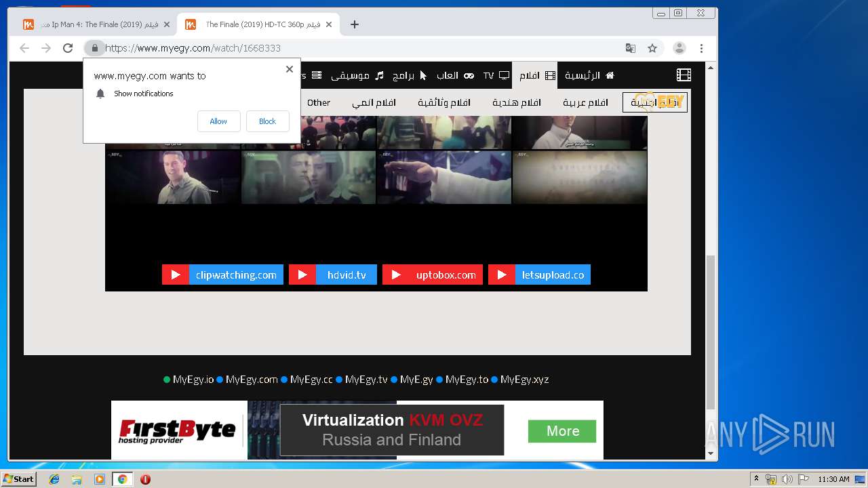Play via clipwatching.com server
868x488 pixels.
click(222, 274)
